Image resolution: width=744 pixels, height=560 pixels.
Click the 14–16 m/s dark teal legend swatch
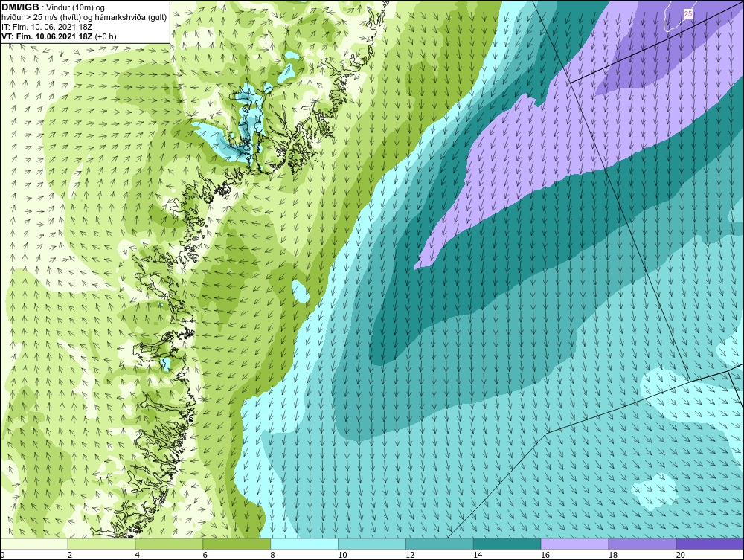tap(507, 544)
